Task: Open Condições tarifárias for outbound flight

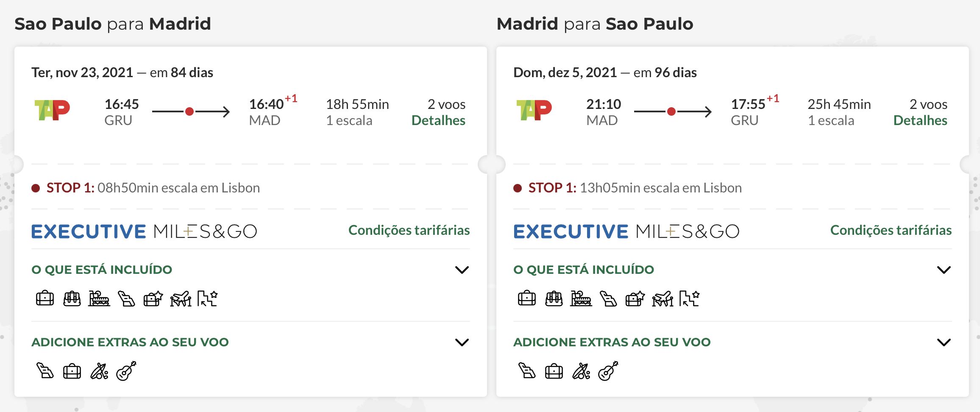Action: (x=409, y=230)
